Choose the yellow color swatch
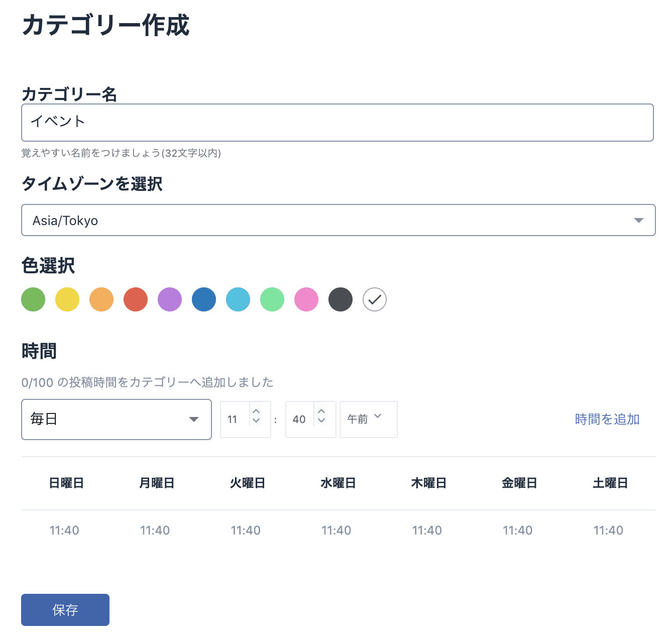Viewport: 672px width, 634px height. point(67,299)
